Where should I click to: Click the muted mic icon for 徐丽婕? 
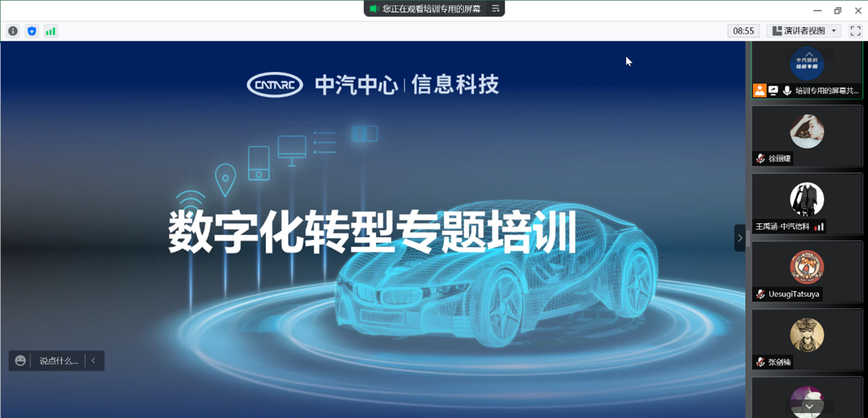(761, 159)
